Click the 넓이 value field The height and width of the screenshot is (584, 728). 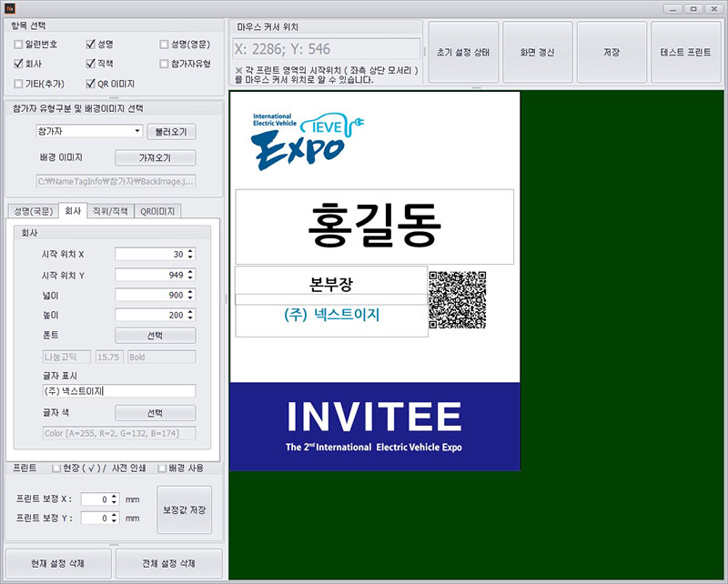coord(150,295)
